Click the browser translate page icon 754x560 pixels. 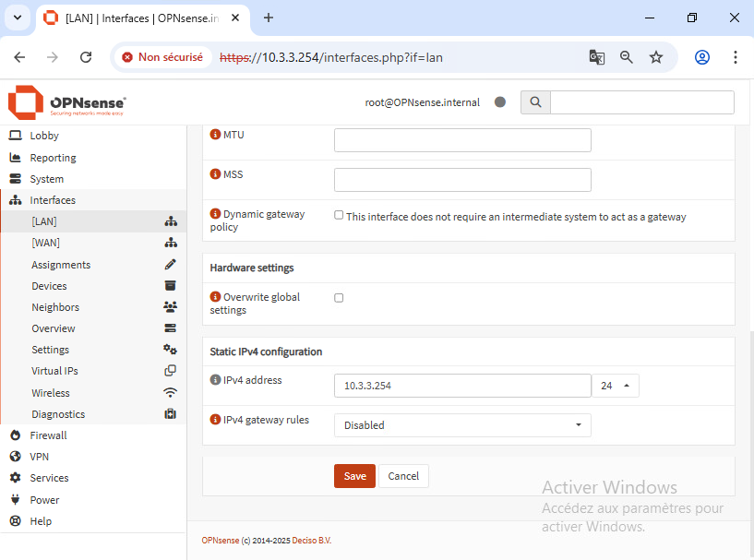coord(597,57)
